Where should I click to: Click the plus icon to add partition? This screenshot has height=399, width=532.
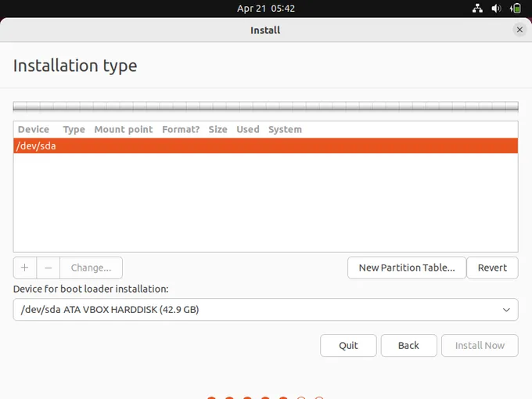24,268
